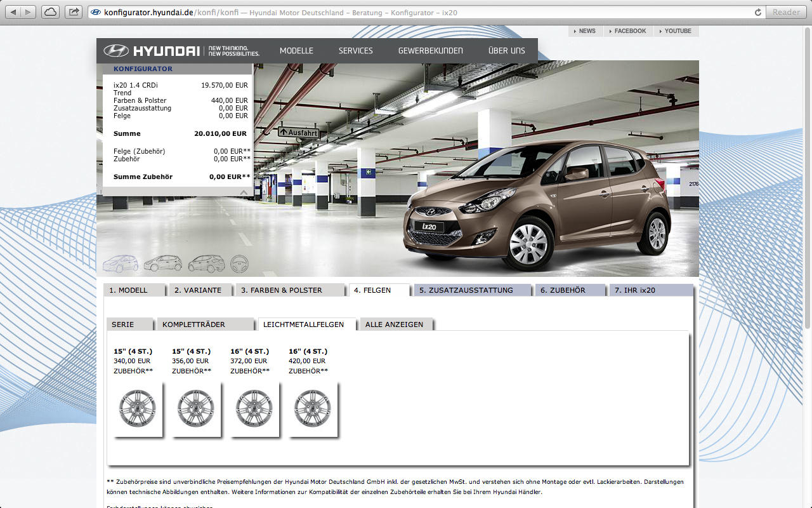Click the browser share icon
Viewport: 812px width, 508px height.
pos(74,12)
